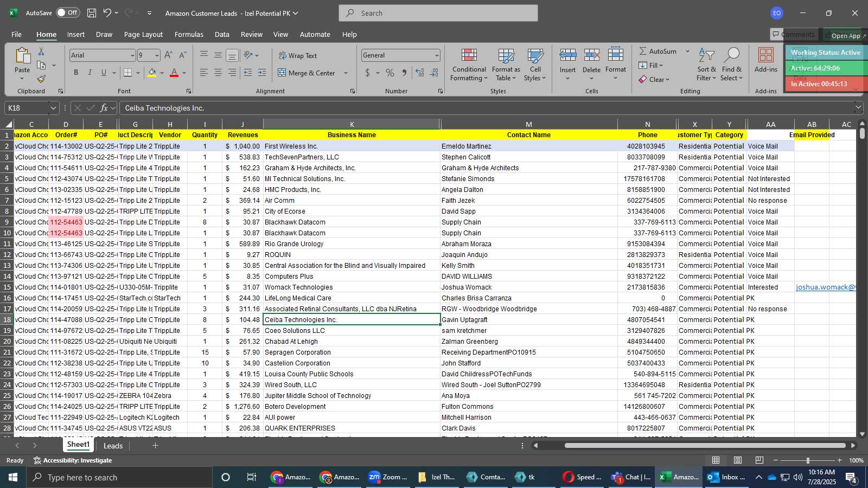Image resolution: width=868 pixels, height=488 pixels.
Task: Switch to Page Break Preview in status bar
Action: (759, 460)
